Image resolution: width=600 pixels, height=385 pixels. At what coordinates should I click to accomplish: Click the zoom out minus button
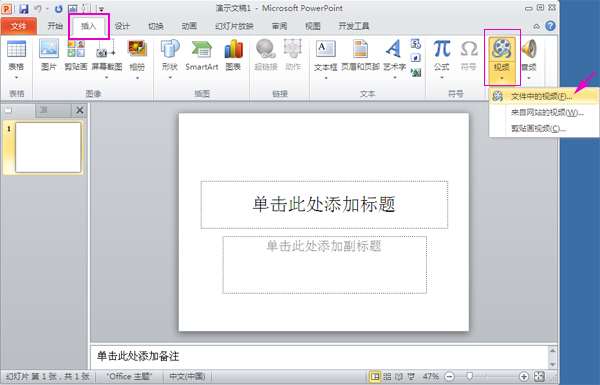450,377
